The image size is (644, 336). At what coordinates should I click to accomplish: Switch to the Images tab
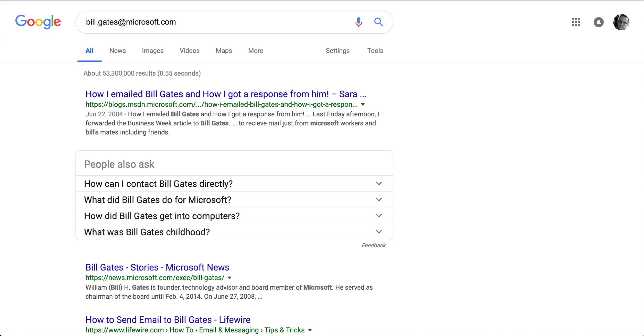coord(152,51)
